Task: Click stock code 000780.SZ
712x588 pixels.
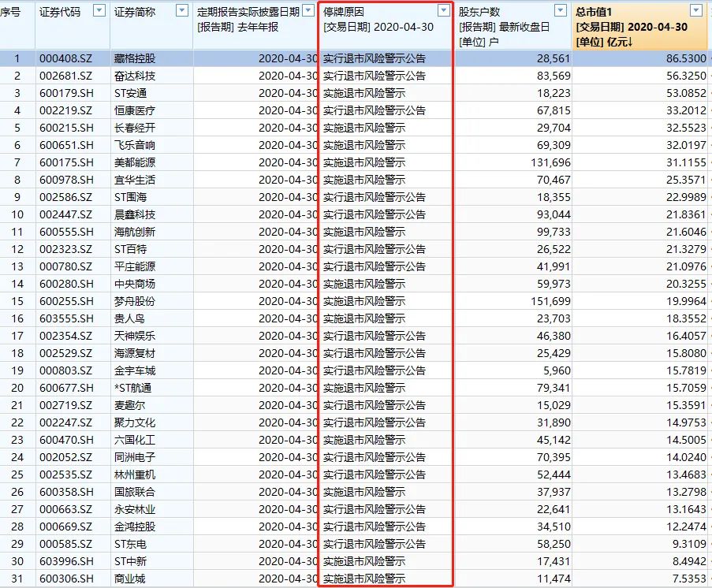Action: coord(65,266)
